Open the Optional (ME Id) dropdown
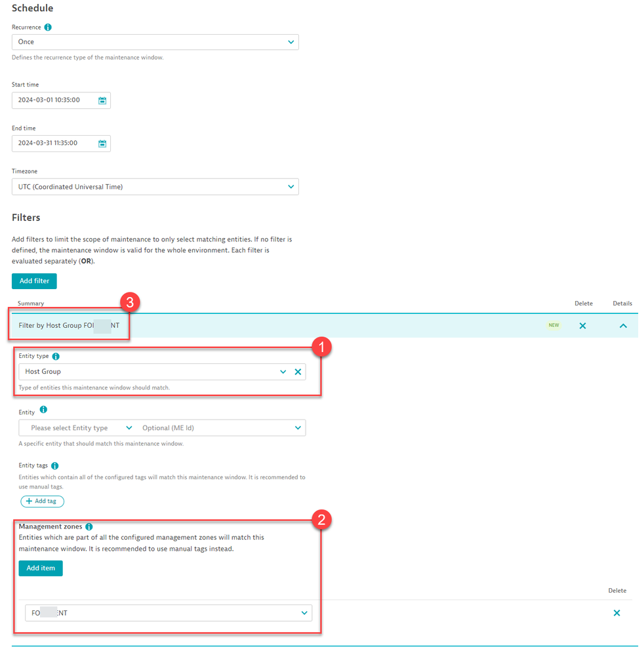The width and height of the screenshot is (644, 655). point(222,427)
